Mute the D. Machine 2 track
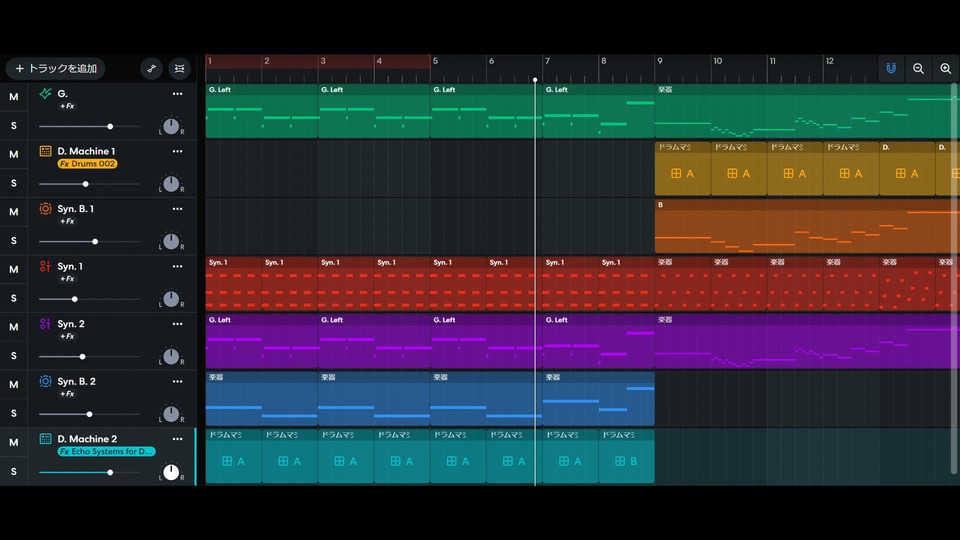This screenshot has height=540, width=960. point(14,442)
